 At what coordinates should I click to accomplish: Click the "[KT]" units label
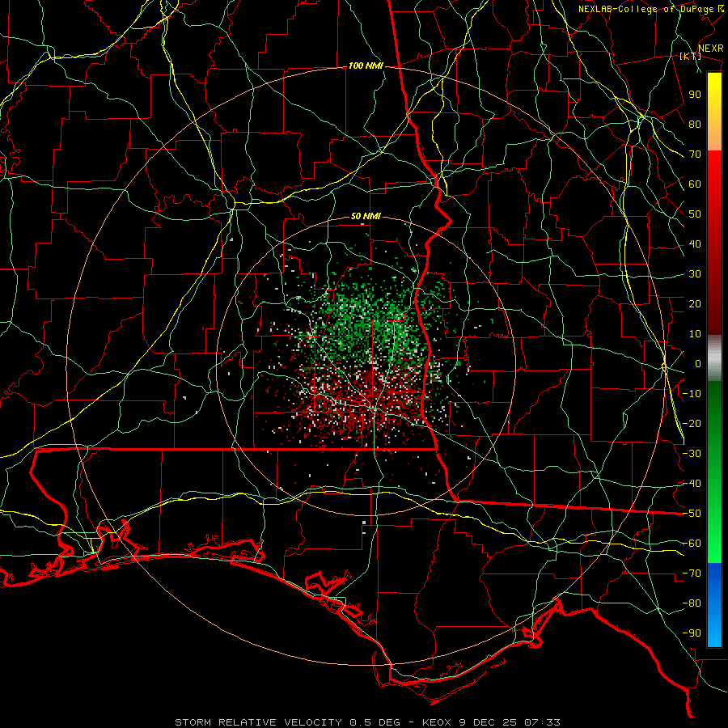[691, 57]
